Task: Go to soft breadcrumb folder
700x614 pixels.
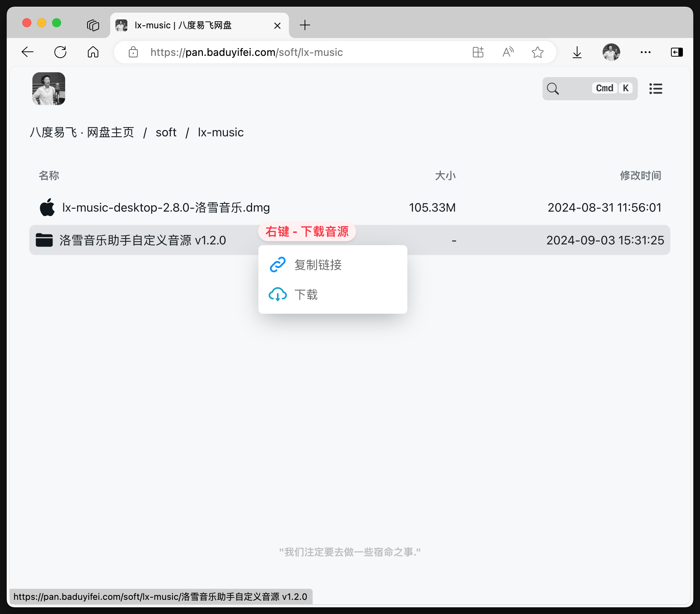Action: point(166,133)
